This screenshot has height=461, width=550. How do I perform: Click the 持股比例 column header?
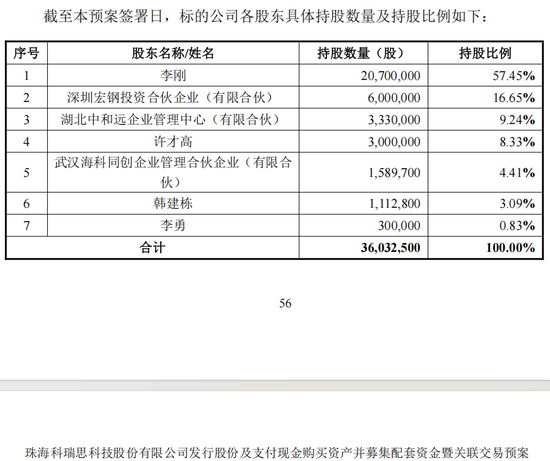[x=485, y=53]
